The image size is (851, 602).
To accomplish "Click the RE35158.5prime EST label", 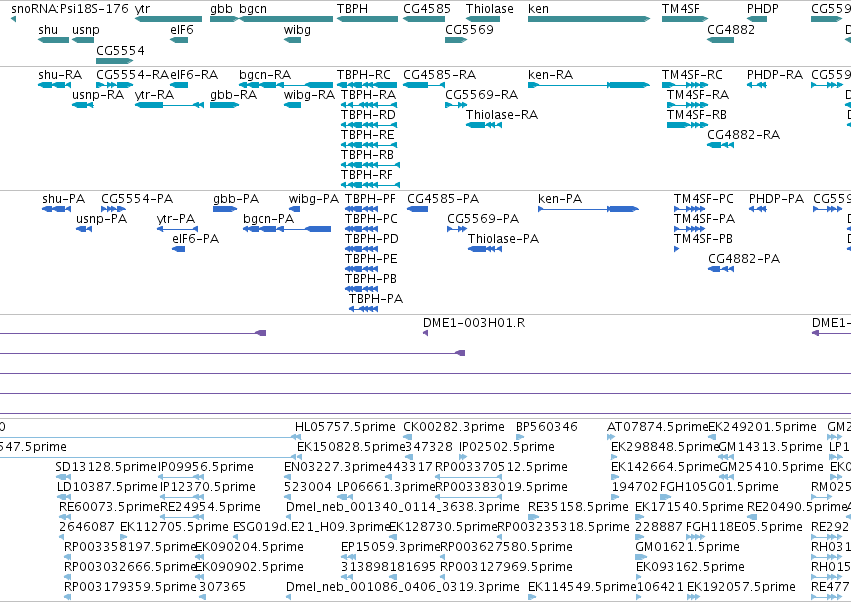I will tap(578, 507).
